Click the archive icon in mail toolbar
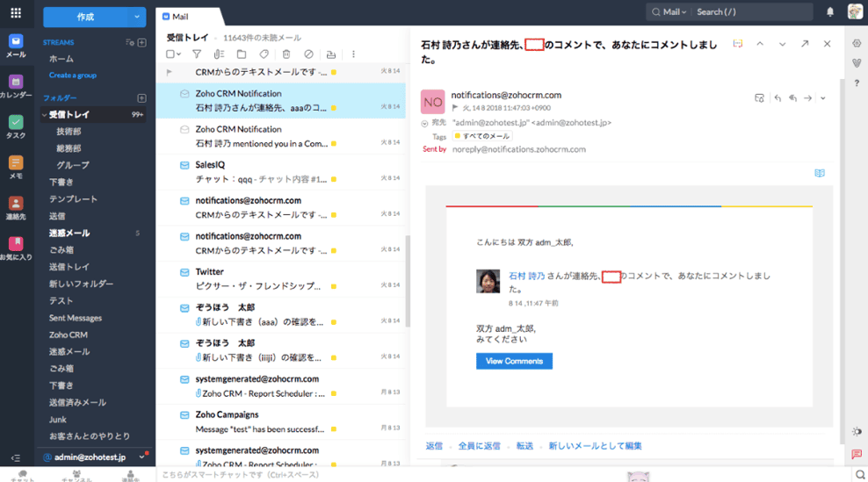This screenshot has height=482, width=868. point(331,54)
